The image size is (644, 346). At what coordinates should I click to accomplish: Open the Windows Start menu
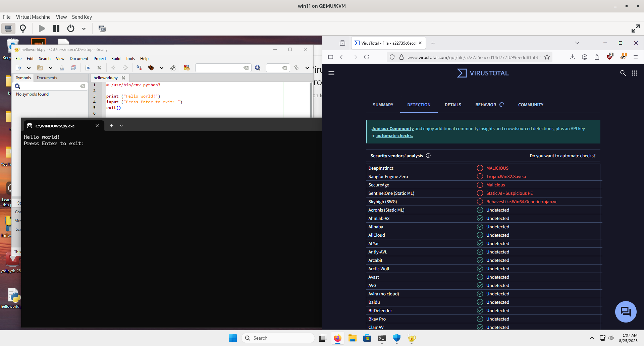tap(233, 338)
